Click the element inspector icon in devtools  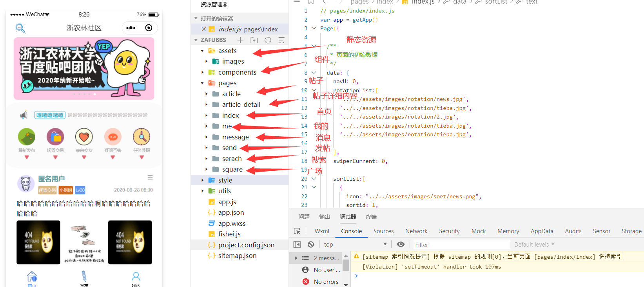[x=297, y=231]
